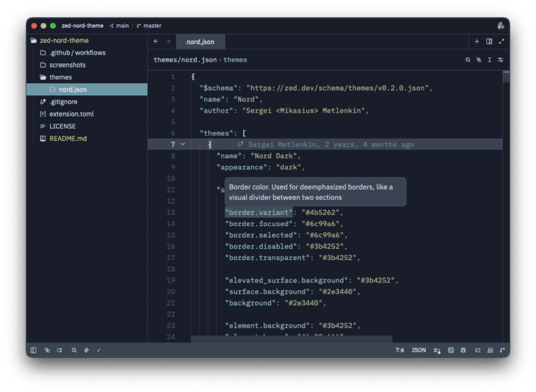Open editor controls sliders menu
The width and height of the screenshot is (536, 392).
pos(500,59)
